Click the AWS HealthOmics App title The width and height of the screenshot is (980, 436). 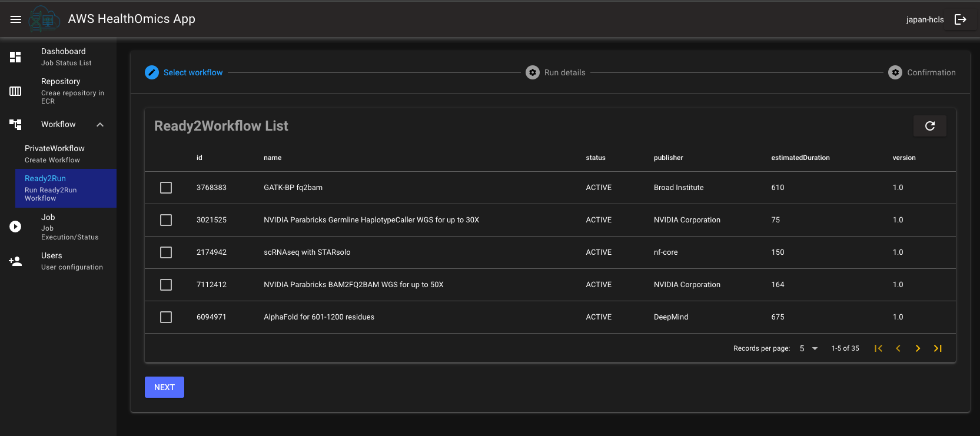(132, 19)
